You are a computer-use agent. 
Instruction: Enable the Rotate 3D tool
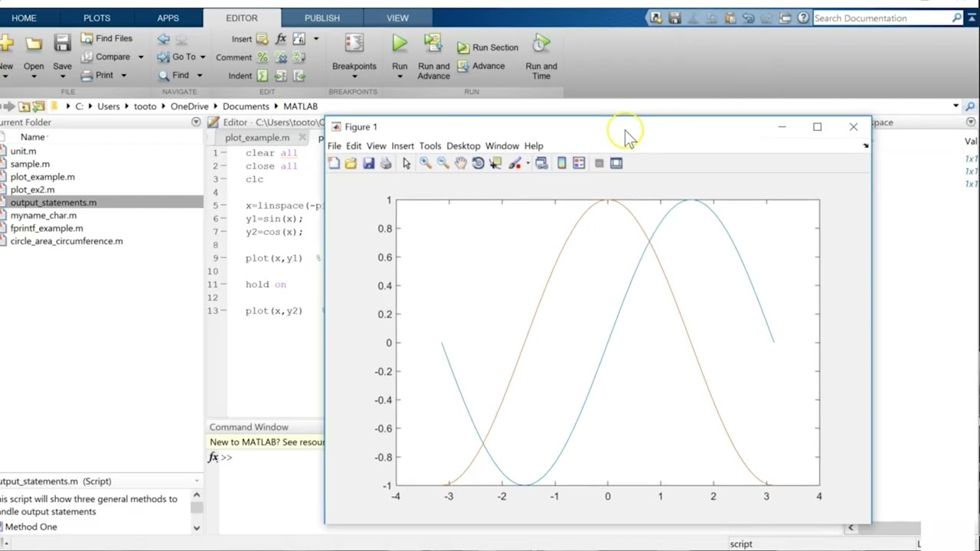pos(478,163)
